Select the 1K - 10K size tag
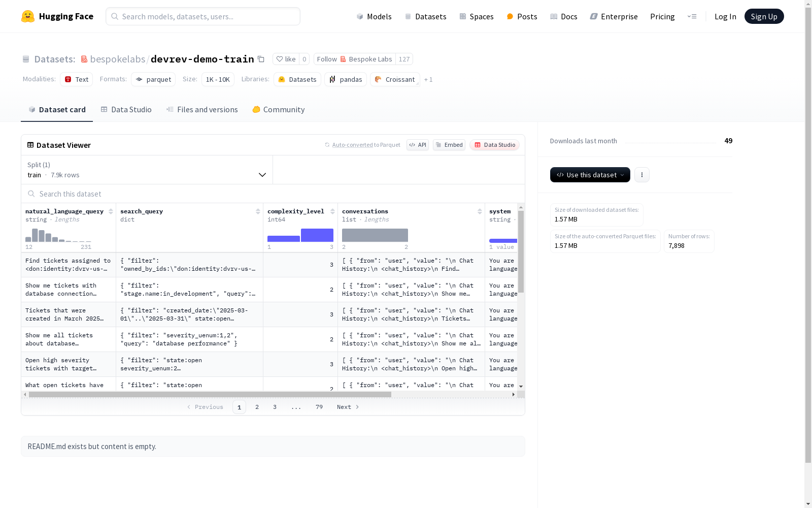The height and width of the screenshot is (508, 812). 218,79
